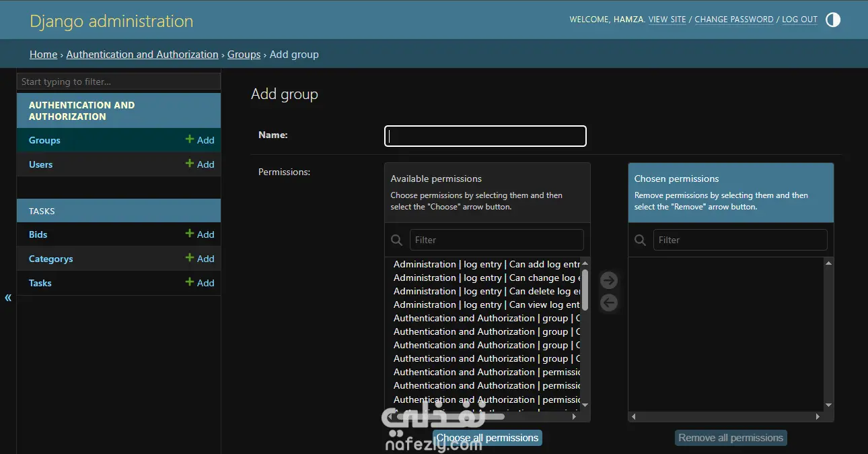Open the Users sidebar link
Screen dimensions: 868x454
click(40, 164)
